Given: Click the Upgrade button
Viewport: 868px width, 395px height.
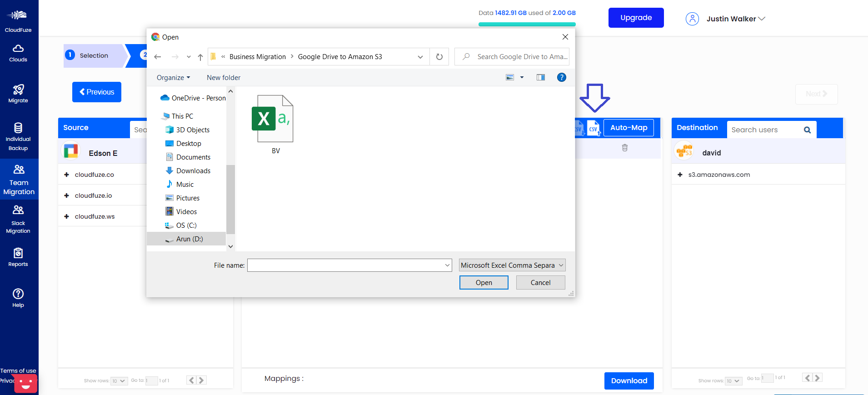Looking at the screenshot, I should tap(636, 18).
